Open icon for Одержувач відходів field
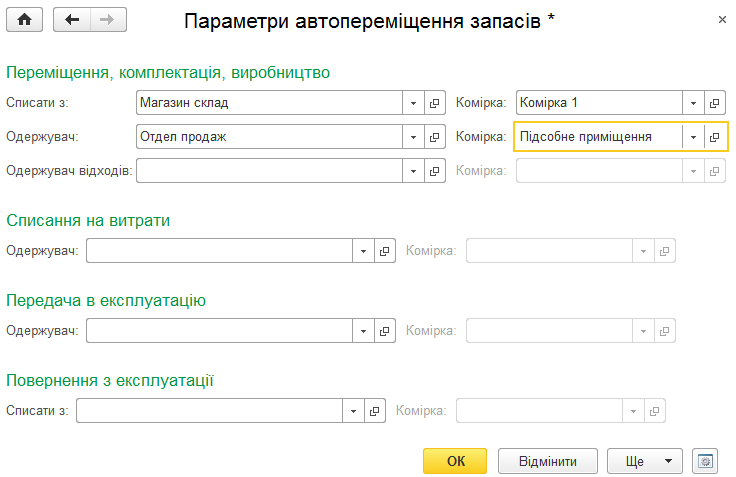This screenshot has width=736, height=477. [x=435, y=171]
